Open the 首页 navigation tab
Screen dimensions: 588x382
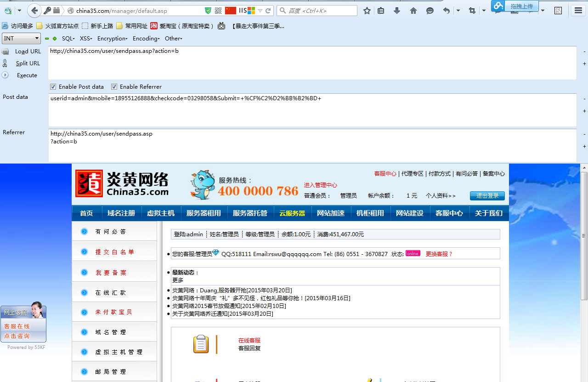pyautogui.click(x=86, y=213)
